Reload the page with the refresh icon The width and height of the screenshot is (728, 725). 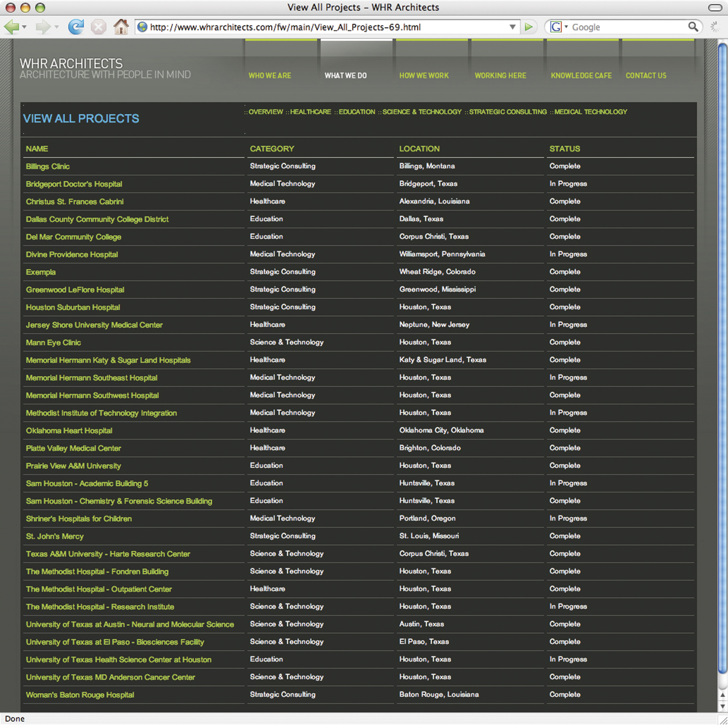click(x=76, y=27)
